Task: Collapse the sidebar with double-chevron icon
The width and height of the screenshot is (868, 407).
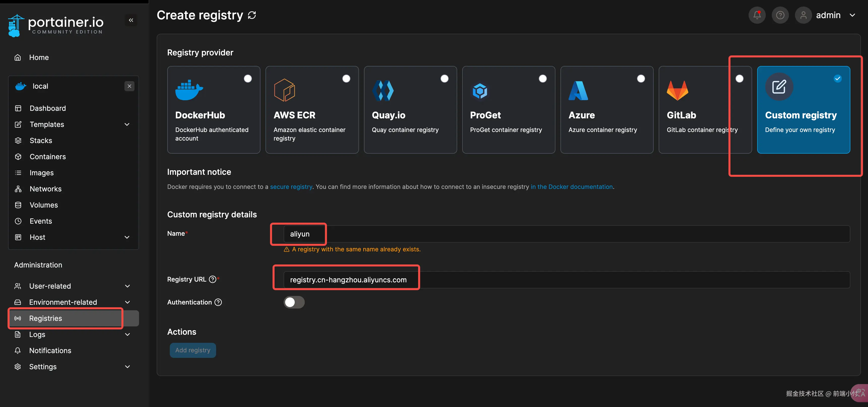Action: click(x=131, y=20)
